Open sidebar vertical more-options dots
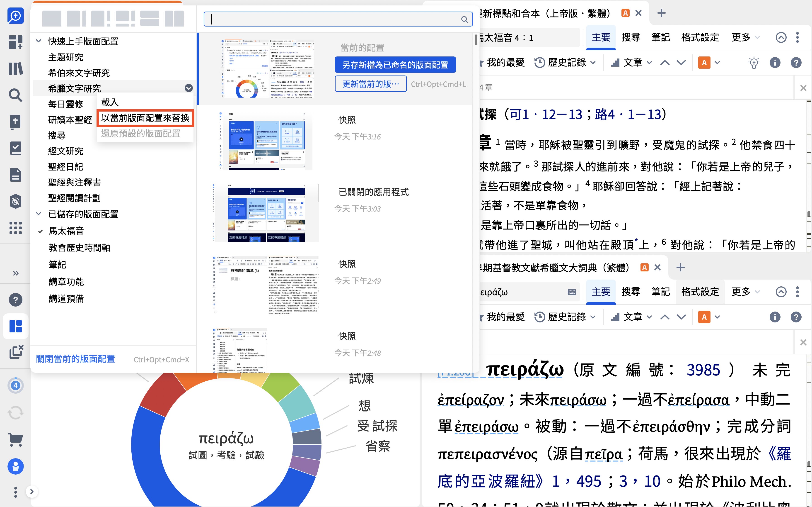The width and height of the screenshot is (812, 507). click(15, 492)
